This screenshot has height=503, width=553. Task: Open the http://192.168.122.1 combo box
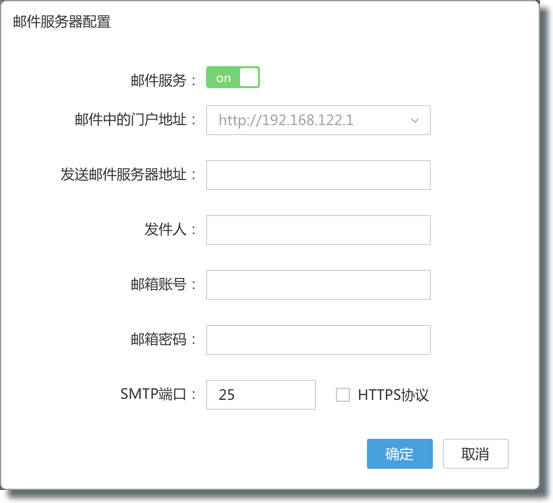pos(318,120)
